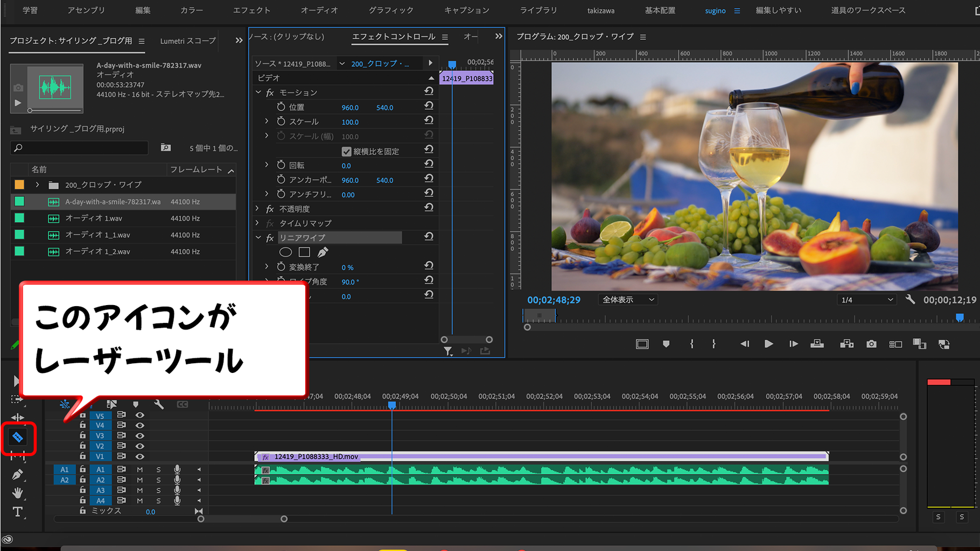Image resolution: width=980 pixels, height=551 pixels.
Task: Click the Add Marker button
Action: coord(666,344)
